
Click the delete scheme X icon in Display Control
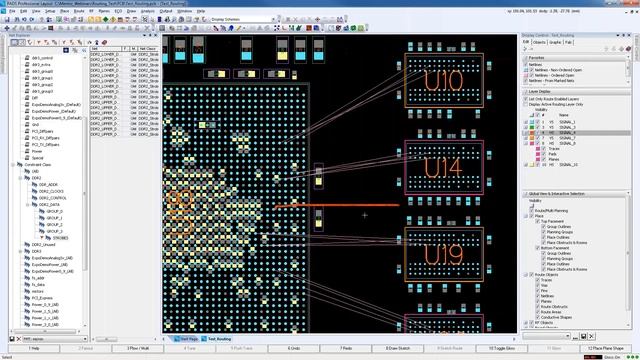pyautogui.click(x=591, y=336)
